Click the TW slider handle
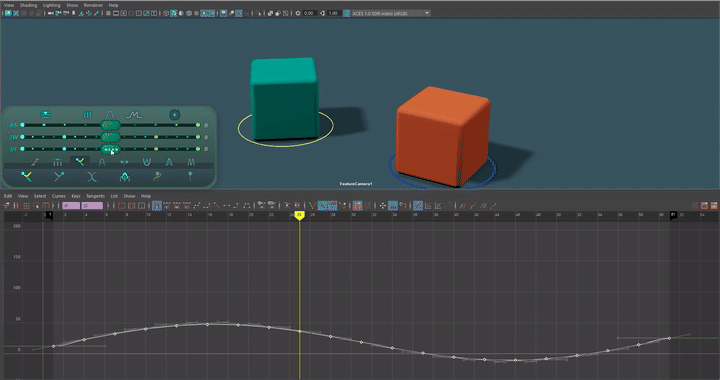This screenshot has height=380, width=720. click(110, 137)
